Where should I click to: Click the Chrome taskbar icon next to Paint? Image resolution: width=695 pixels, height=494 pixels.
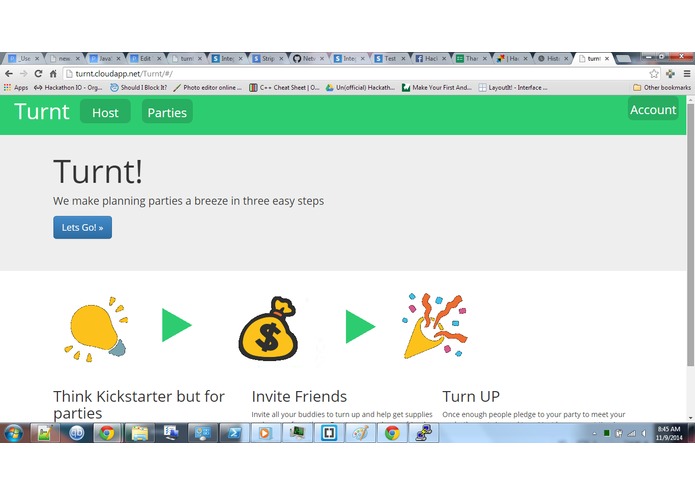(x=392, y=433)
